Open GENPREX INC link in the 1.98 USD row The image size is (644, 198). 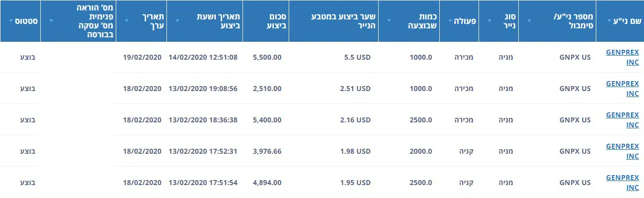pos(623,151)
